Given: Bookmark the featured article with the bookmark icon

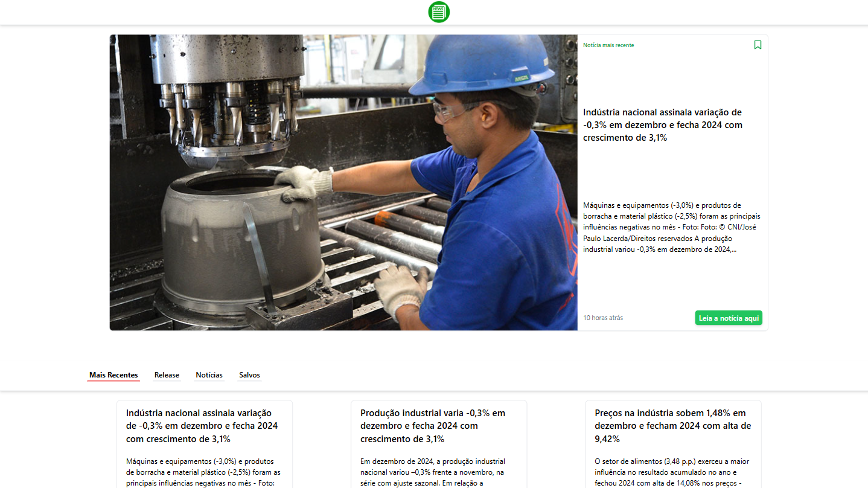Looking at the screenshot, I should coord(758,45).
